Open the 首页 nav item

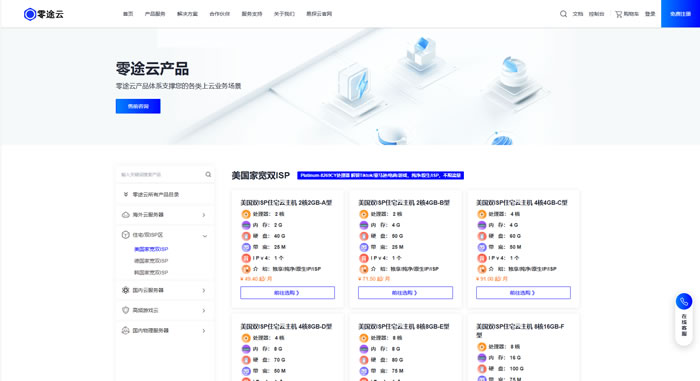click(x=128, y=14)
